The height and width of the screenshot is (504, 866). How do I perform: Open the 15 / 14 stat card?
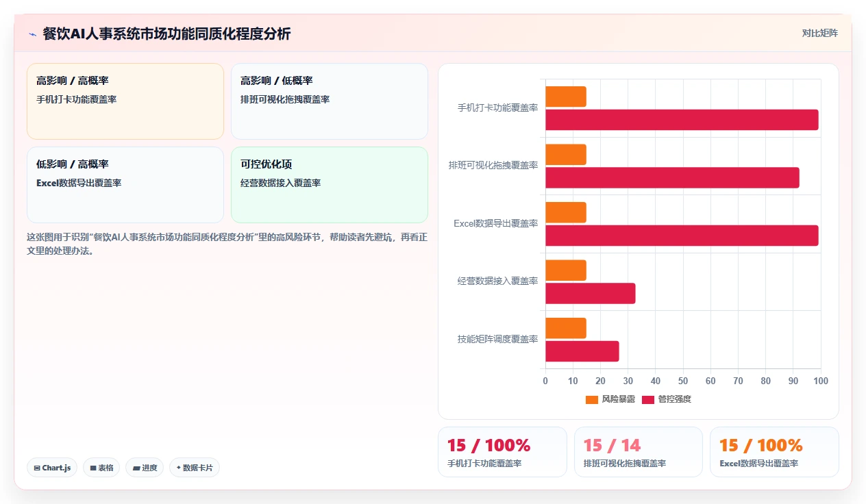[x=639, y=452]
